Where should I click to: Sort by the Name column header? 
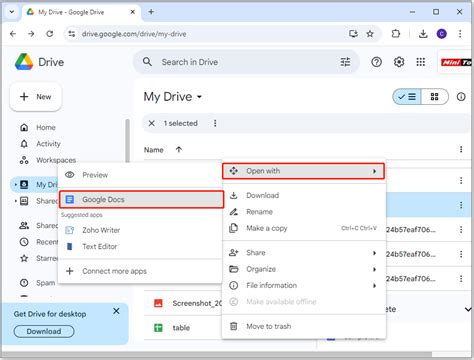pyautogui.click(x=154, y=150)
